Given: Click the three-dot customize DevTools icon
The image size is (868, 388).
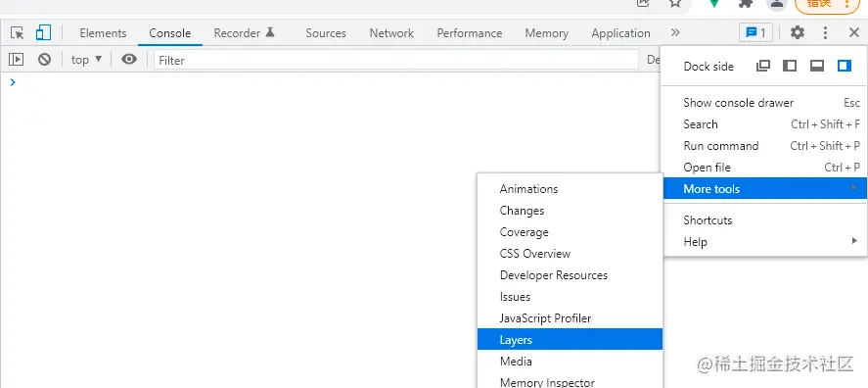Looking at the screenshot, I should [x=825, y=32].
